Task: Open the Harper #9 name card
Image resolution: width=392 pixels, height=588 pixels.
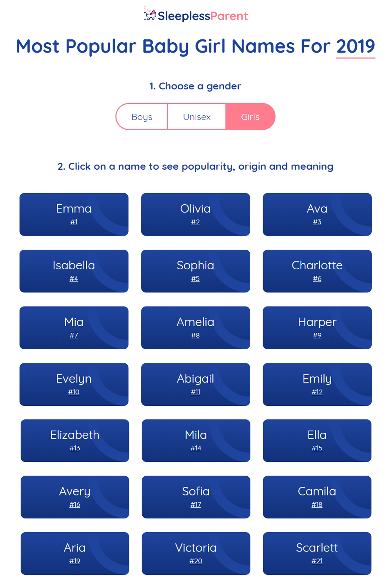Action: pyautogui.click(x=317, y=328)
